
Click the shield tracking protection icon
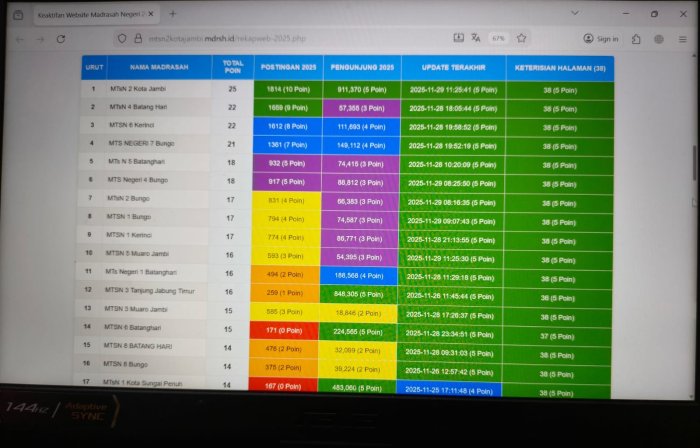pyautogui.click(x=122, y=38)
